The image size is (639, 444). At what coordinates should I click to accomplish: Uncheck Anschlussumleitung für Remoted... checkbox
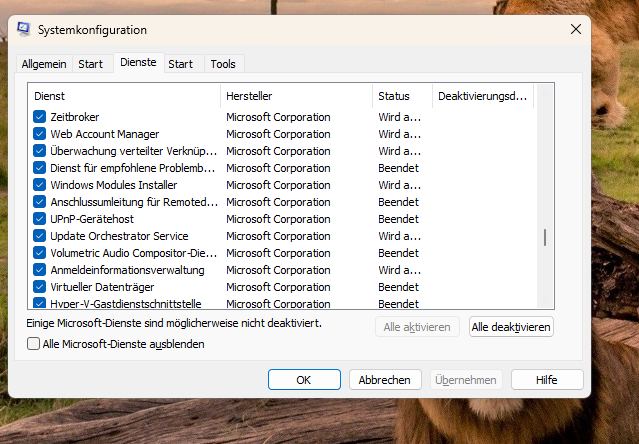tap(40, 202)
